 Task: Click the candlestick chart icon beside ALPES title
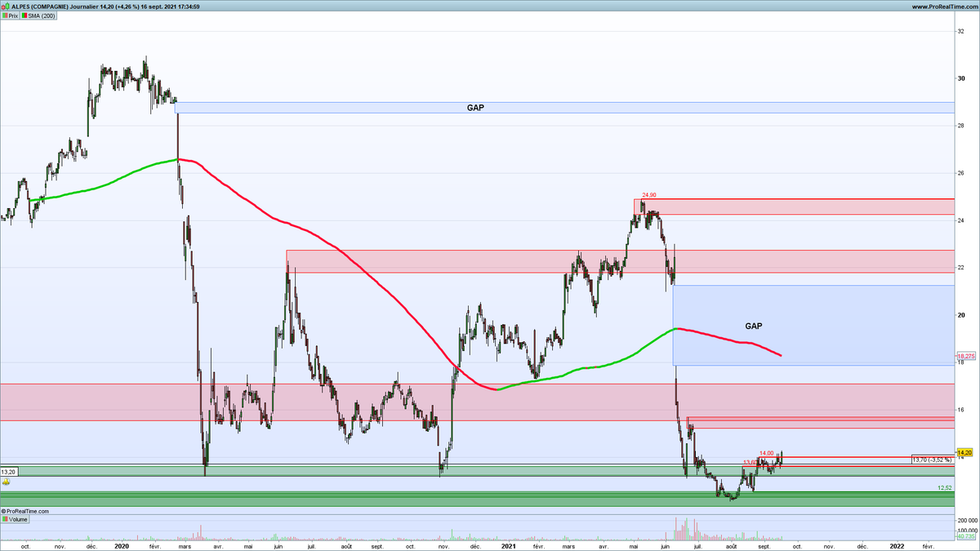click(6, 5)
